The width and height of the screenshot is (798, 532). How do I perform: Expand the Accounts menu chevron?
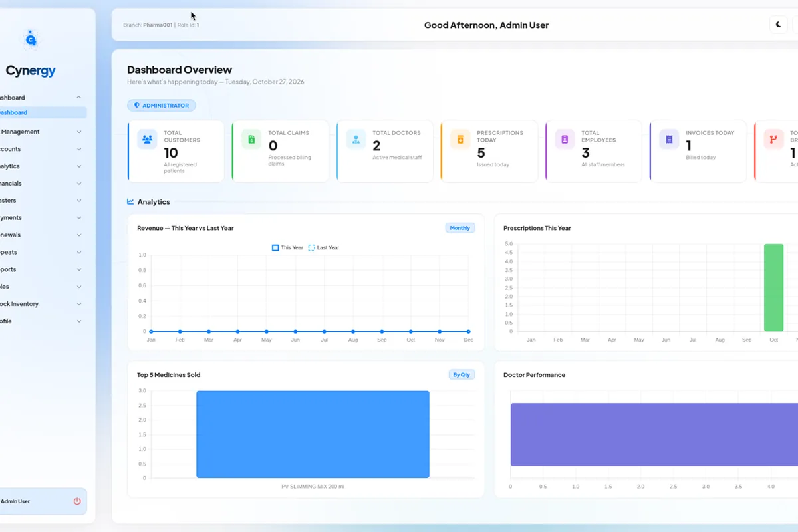[79, 149]
